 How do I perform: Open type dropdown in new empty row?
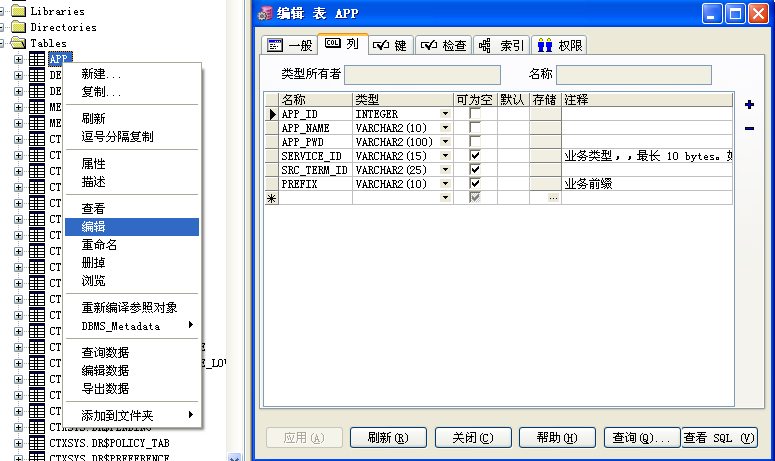[445, 198]
